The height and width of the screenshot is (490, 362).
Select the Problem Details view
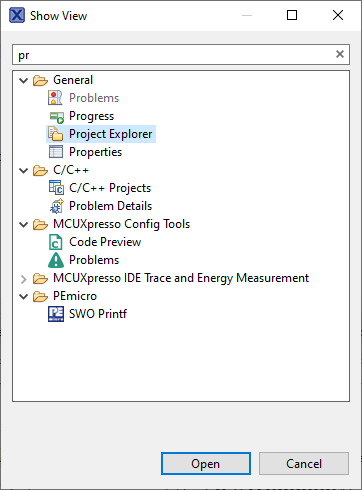click(110, 206)
